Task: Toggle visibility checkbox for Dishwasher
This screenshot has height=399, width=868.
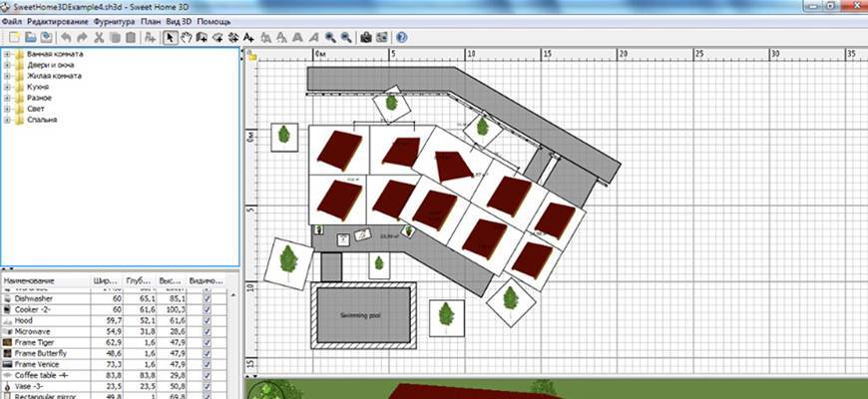Action: point(207,298)
